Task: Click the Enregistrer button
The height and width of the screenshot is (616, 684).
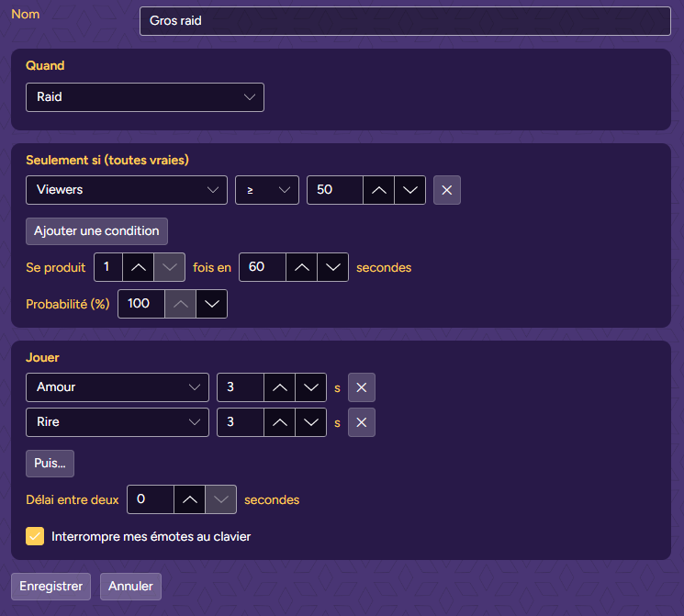Action: click(x=51, y=587)
